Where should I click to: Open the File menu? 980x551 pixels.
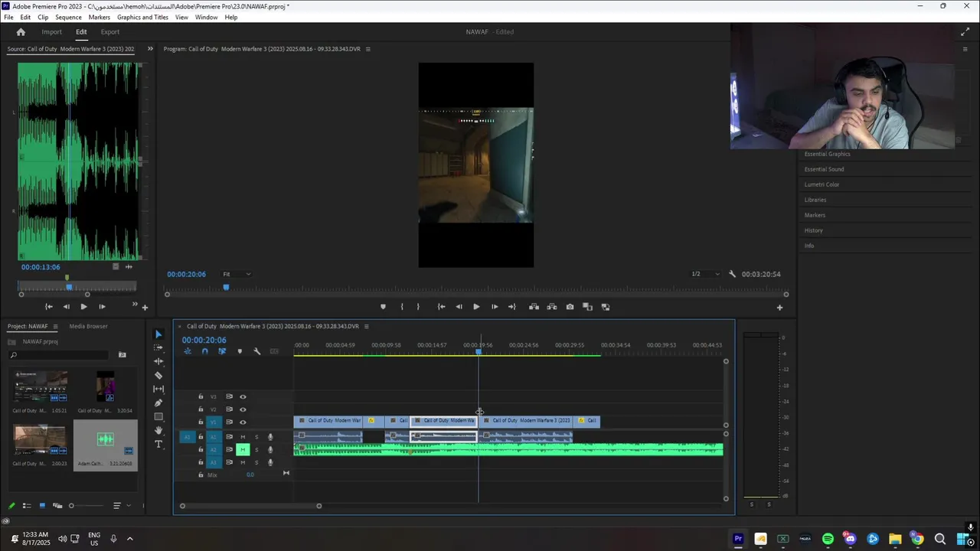tap(8, 17)
